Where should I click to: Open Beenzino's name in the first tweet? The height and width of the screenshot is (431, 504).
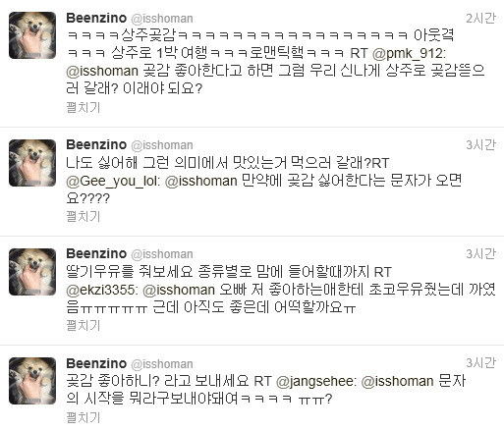click(x=96, y=18)
